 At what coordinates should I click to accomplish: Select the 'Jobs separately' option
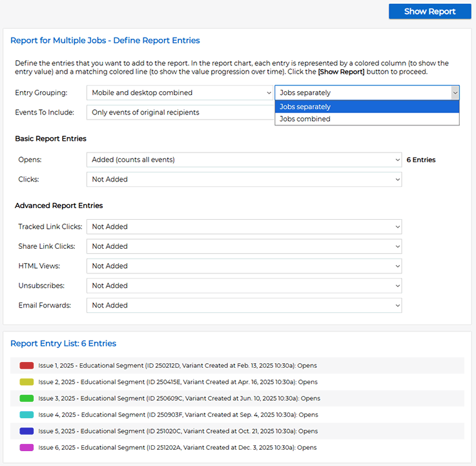[x=367, y=107]
